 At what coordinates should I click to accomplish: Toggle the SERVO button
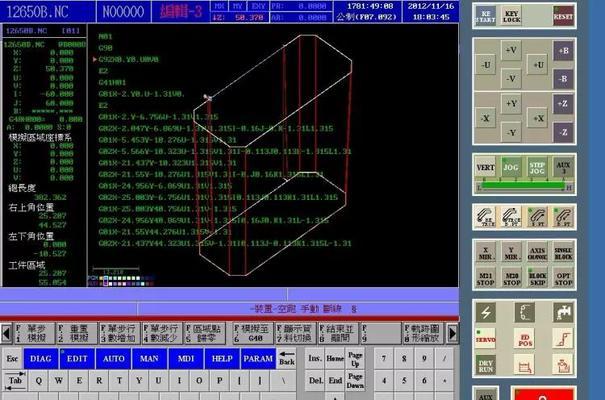(x=485, y=340)
